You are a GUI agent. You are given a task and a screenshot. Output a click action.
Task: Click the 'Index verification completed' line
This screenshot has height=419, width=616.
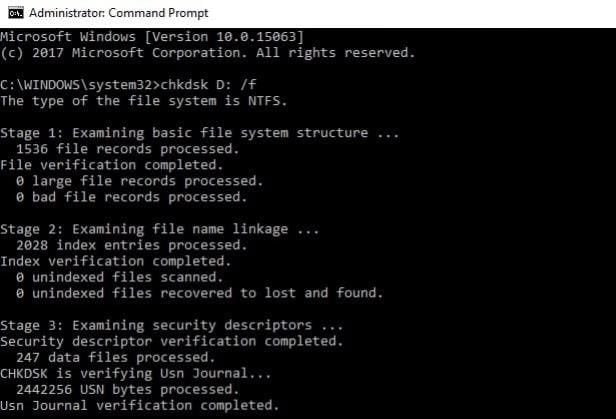coord(116,261)
